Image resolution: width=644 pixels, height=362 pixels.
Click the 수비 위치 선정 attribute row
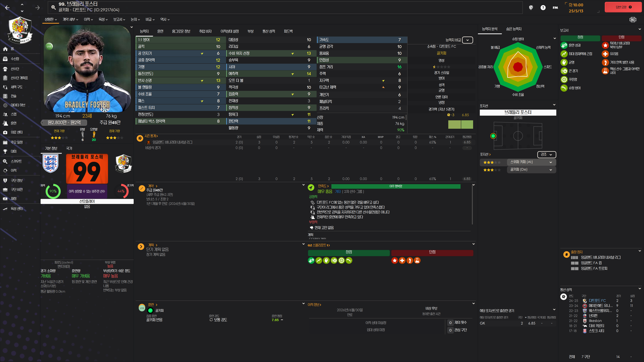271,53
